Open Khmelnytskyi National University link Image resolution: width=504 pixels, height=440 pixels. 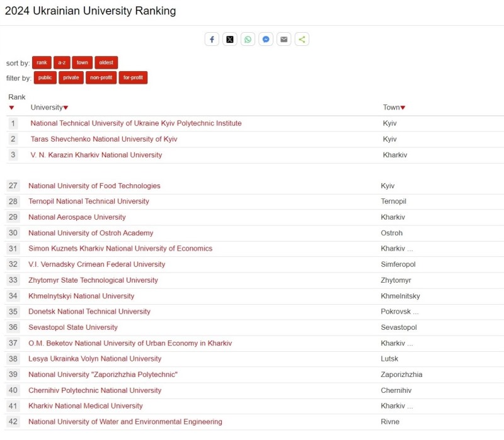(81, 296)
